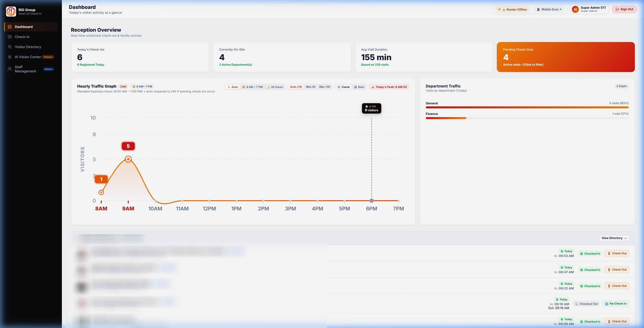Viewport: 644px width, 328px height.
Task: Click the Staff Management users icon
Action: tap(10, 69)
